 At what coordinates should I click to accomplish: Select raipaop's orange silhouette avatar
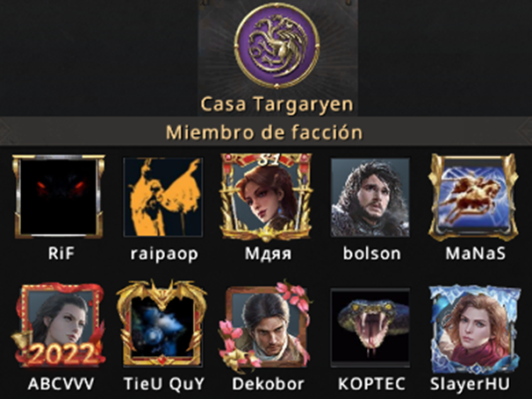[x=163, y=197]
